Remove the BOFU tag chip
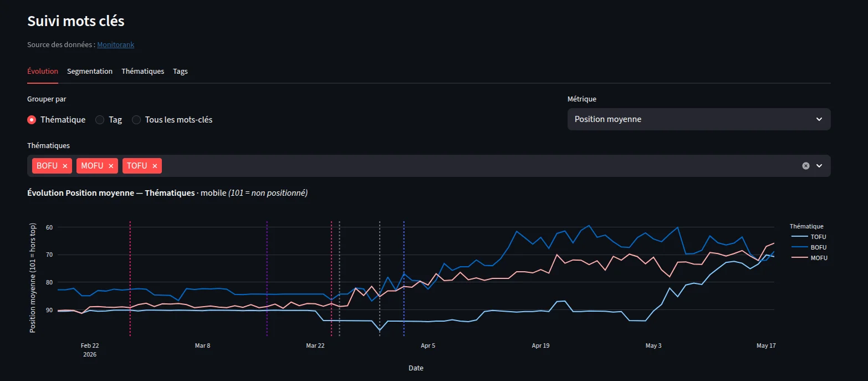 [65, 166]
